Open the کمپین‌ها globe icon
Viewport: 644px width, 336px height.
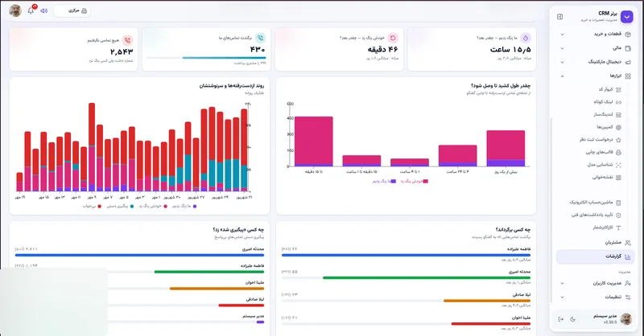click(618, 128)
